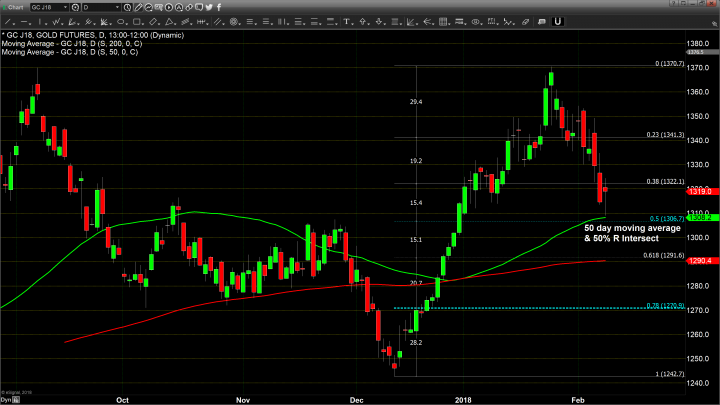Select the down arrow marker tool
The height and width of the screenshot is (405, 720).
pyautogui.click(x=379, y=22)
